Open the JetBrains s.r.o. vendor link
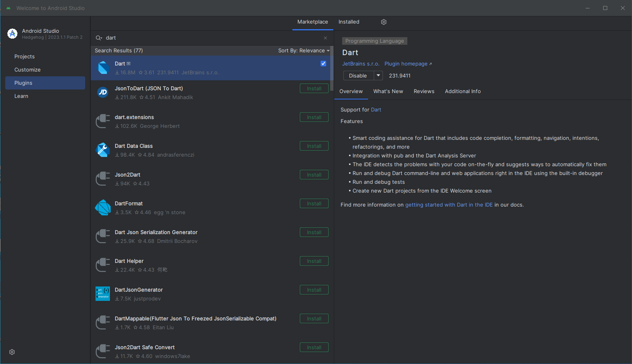 pyautogui.click(x=361, y=64)
